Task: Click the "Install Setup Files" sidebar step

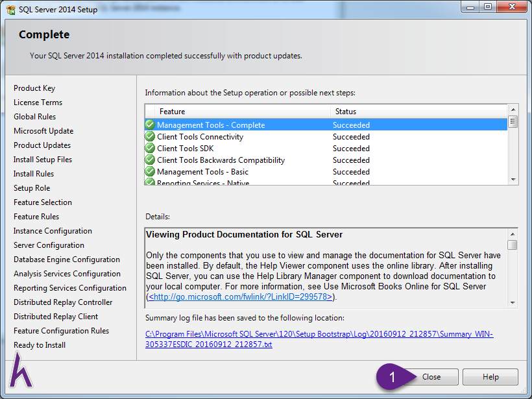Action: 43,160
